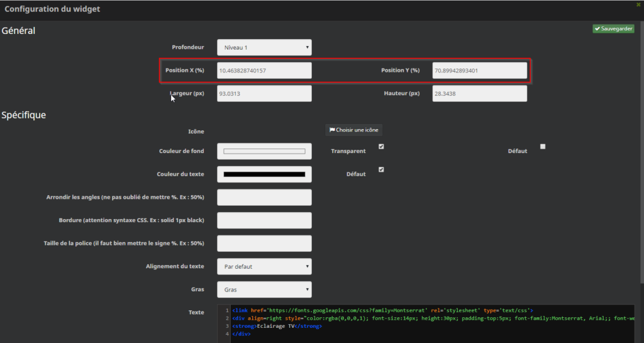Click code line 3 containing Eclairage TV
This screenshot has height=343, width=644.
[277, 326]
